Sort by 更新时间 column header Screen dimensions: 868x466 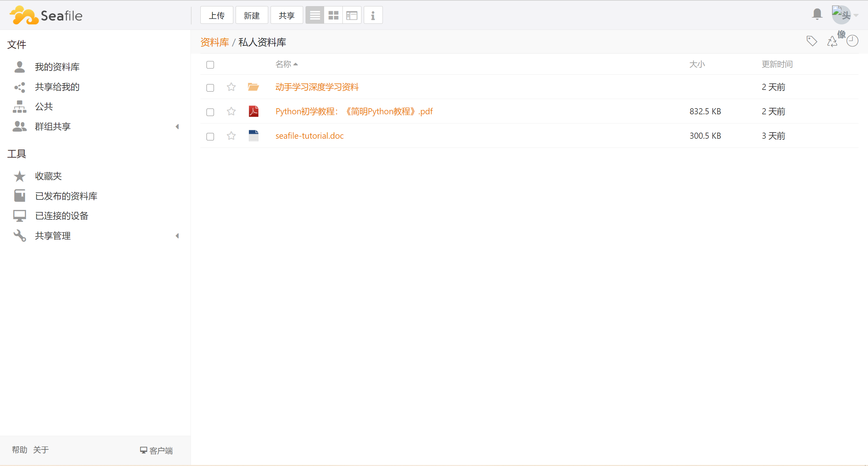click(x=777, y=64)
